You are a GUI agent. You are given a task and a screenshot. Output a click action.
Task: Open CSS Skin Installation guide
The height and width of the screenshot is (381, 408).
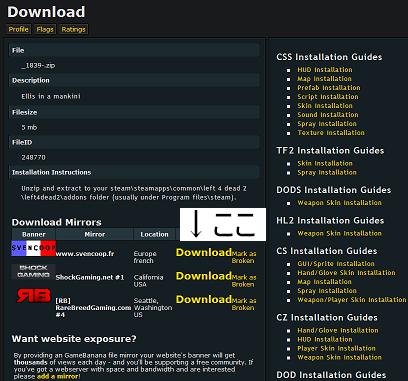click(325, 106)
